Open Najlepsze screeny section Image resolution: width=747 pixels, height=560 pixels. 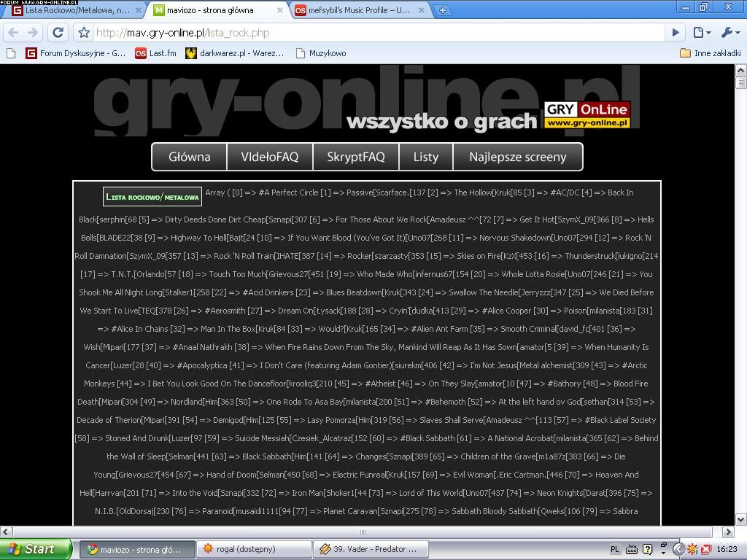click(x=518, y=157)
